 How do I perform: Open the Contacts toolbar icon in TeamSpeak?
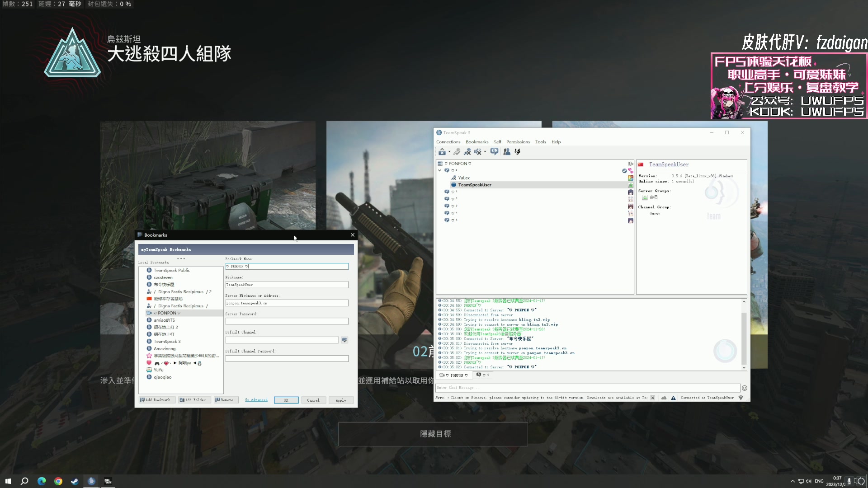[x=507, y=152]
